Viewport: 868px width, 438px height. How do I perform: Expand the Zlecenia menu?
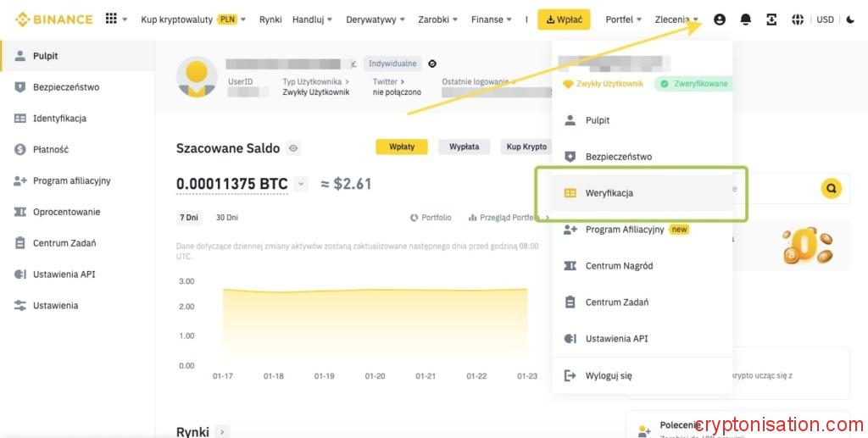coord(676,19)
